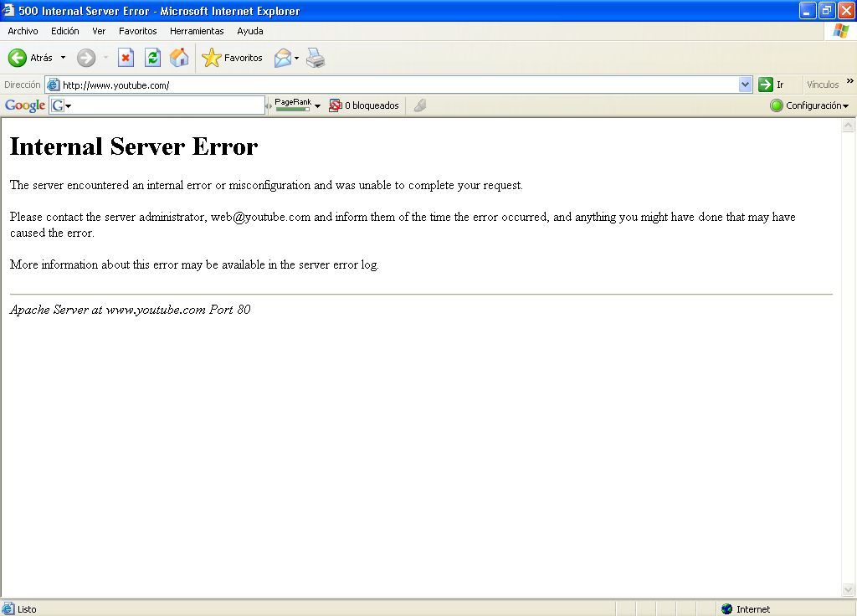This screenshot has width=857, height=616.
Task: Go back with the green Atrás arrow
Action: [x=18, y=58]
